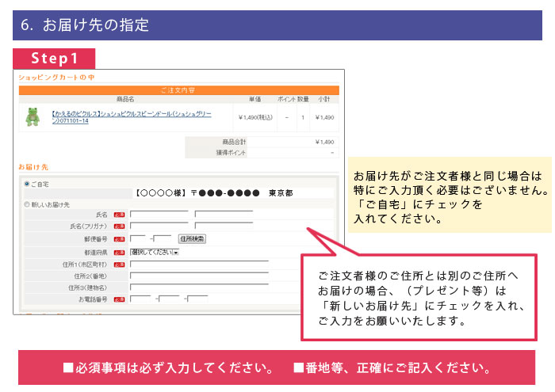Click the second 氏名(フリガナ) input field
This screenshot has height=392, width=555.
pos(224,226)
